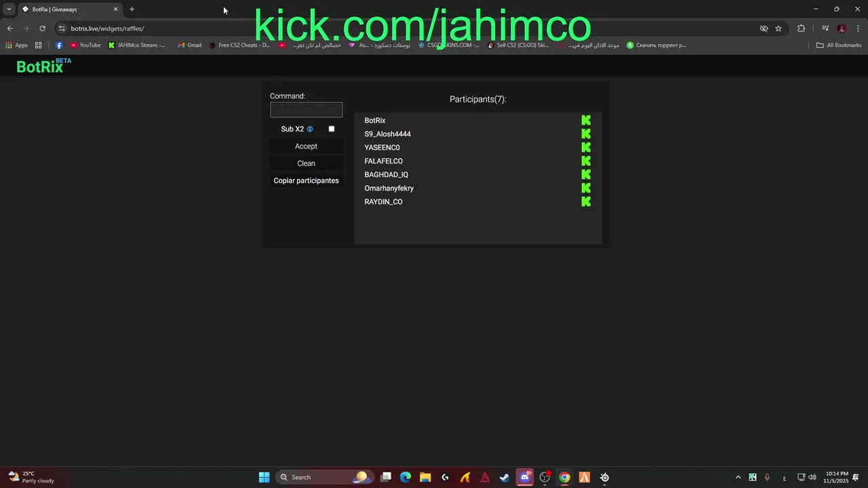Viewport: 868px width, 488px height.
Task: Click the Windows taskbar Search box
Action: coord(324,477)
